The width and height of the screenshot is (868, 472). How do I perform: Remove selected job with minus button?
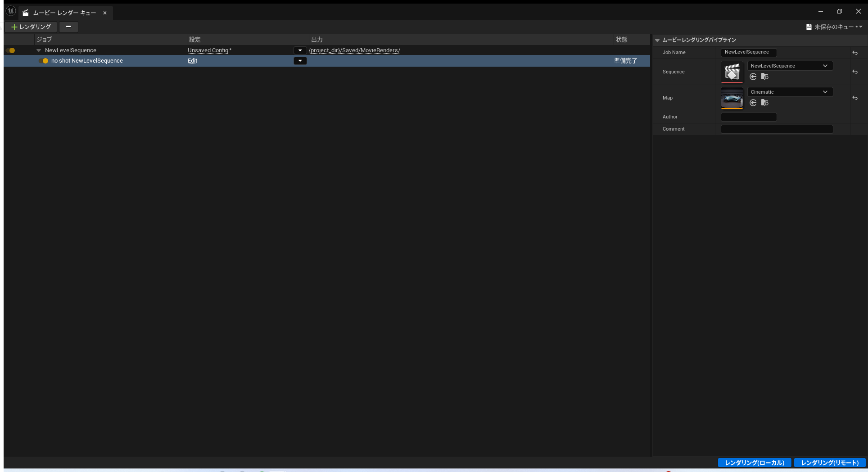[x=68, y=27]
